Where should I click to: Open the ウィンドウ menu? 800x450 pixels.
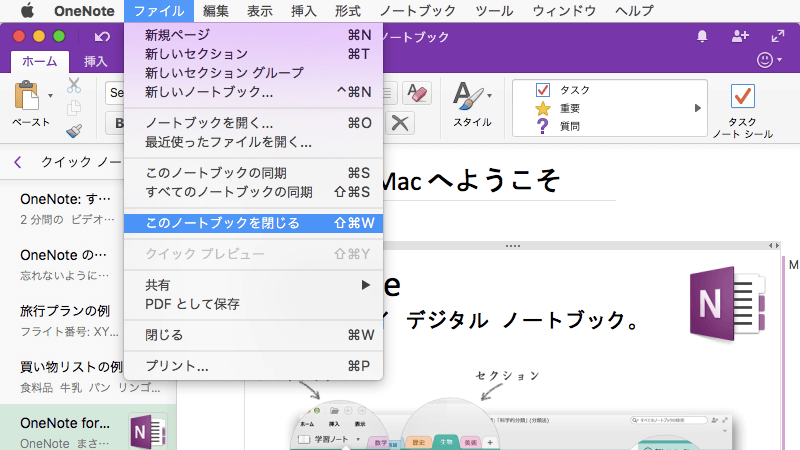[564, 11]
